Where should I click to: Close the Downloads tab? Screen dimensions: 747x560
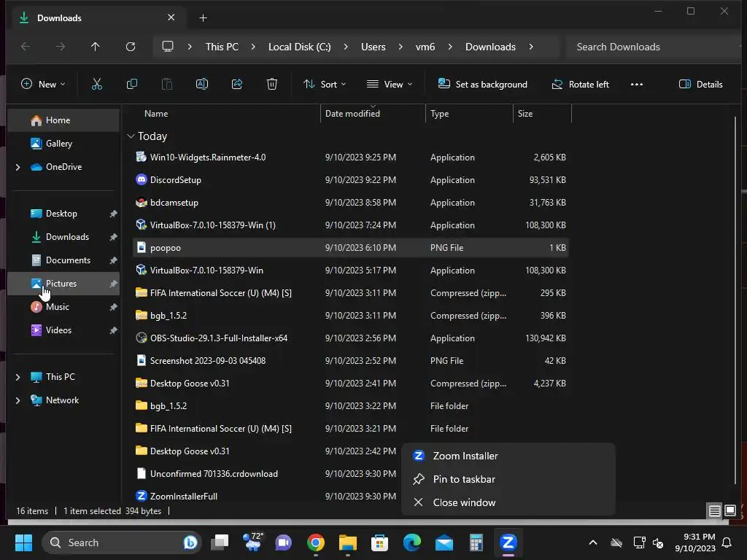[x=171, y=17]
